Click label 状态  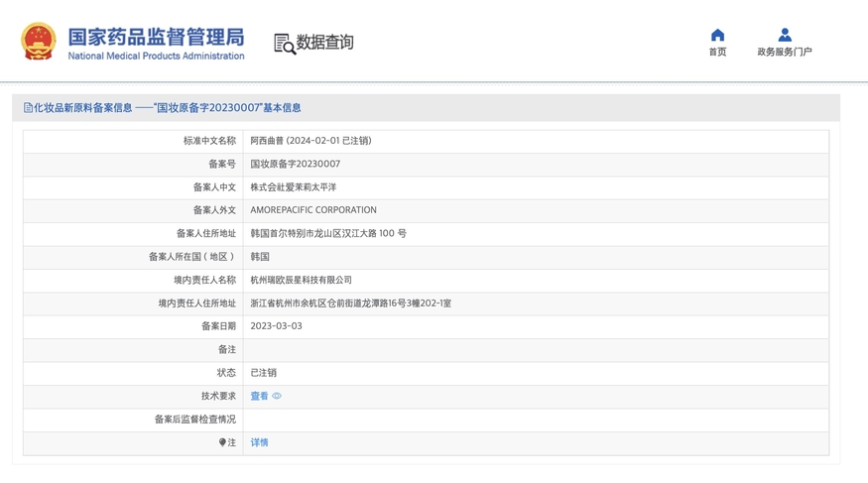(x=226, y=373)
